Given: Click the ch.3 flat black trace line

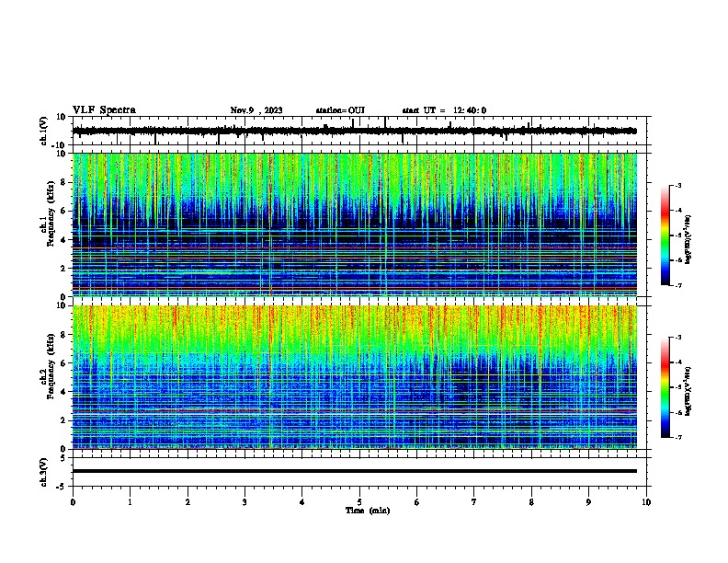Looking at the screenshot, I should tap(355, 471).
